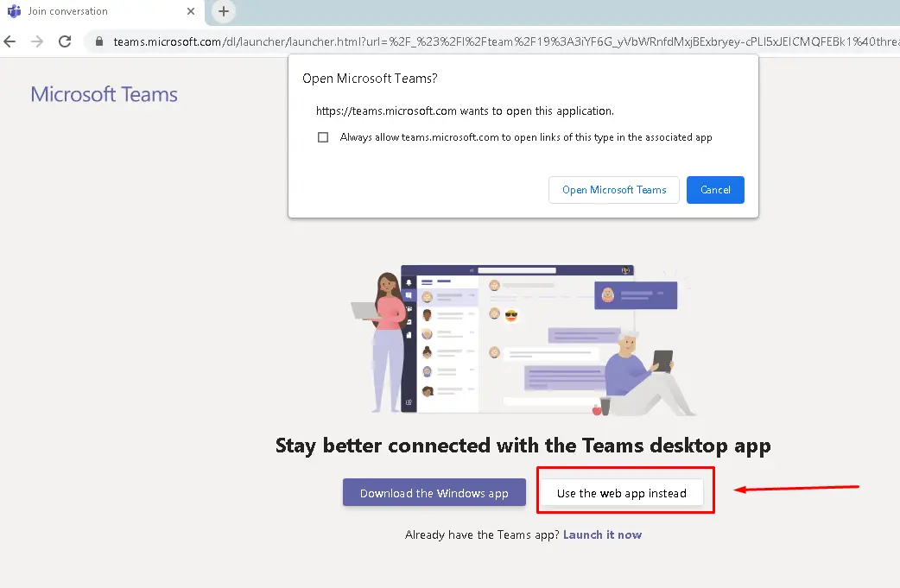Click the browser forward arrow

[x=36, y=41]
